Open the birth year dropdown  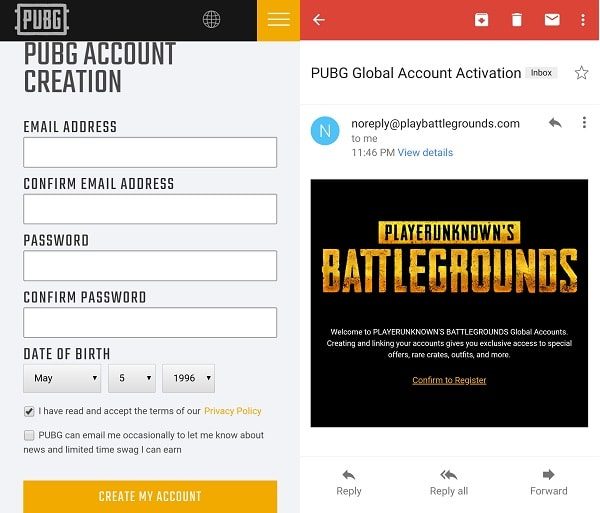tap(189, 378)
